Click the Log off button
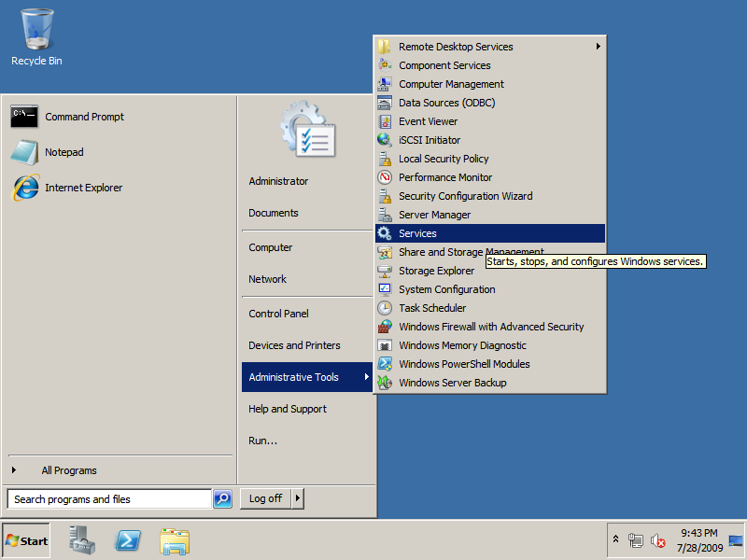This screenshot has height=560, width=747. (x=265, y=498)
